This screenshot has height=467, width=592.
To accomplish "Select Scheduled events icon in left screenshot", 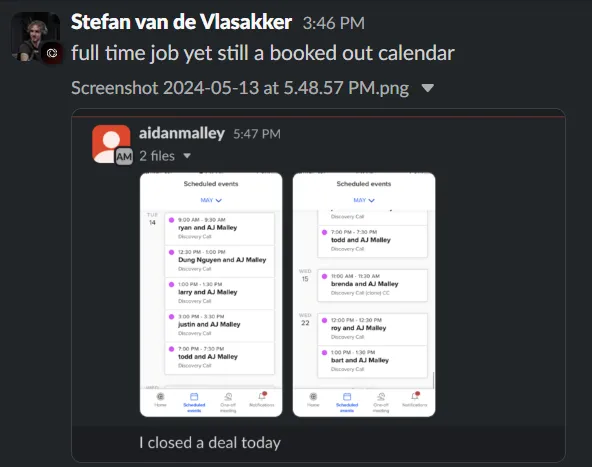I will pos(194,402).
